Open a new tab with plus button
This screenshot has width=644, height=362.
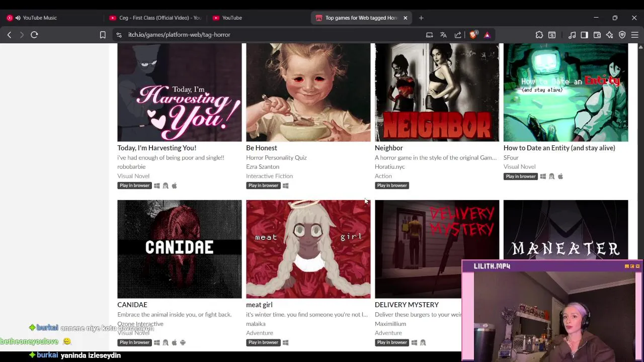coord(421,18)
